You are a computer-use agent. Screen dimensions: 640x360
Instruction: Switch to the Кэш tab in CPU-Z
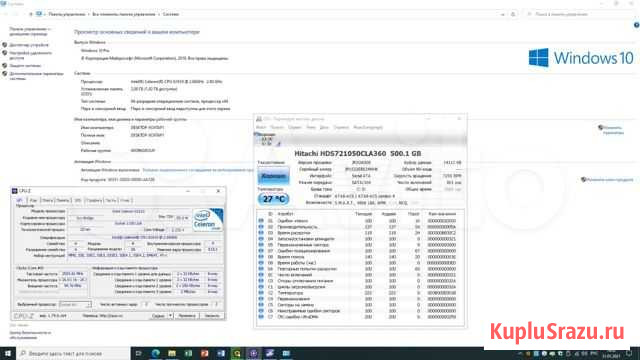[x=33, y=200]
